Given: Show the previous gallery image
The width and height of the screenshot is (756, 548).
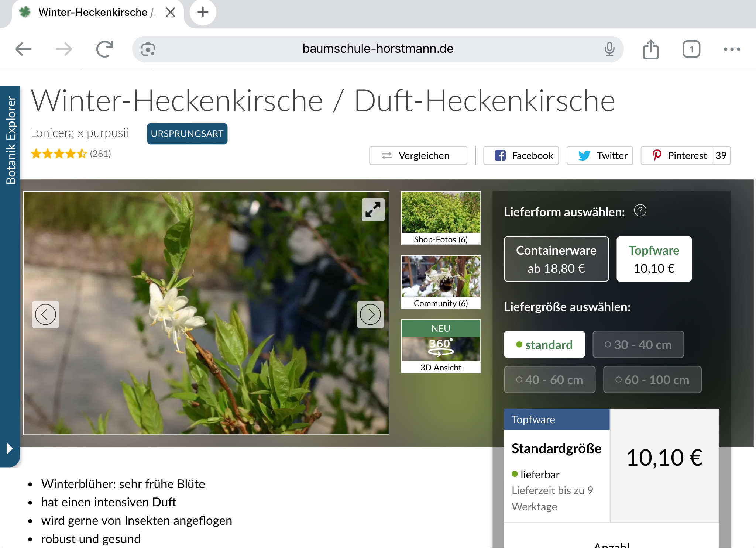Looking at the screenshot, I should pyautogui.click(x=45, y=314).
